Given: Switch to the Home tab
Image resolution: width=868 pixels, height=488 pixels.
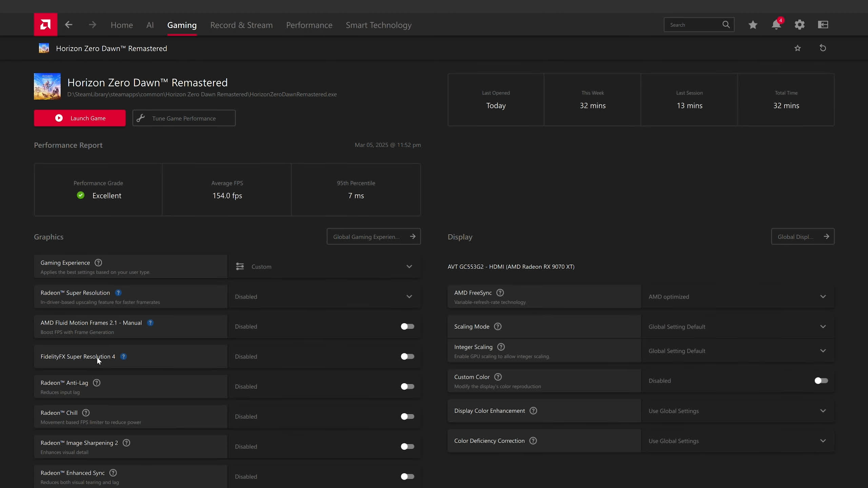Looking at the screenshot, I should pyautogui.click(x=122, y=25).
